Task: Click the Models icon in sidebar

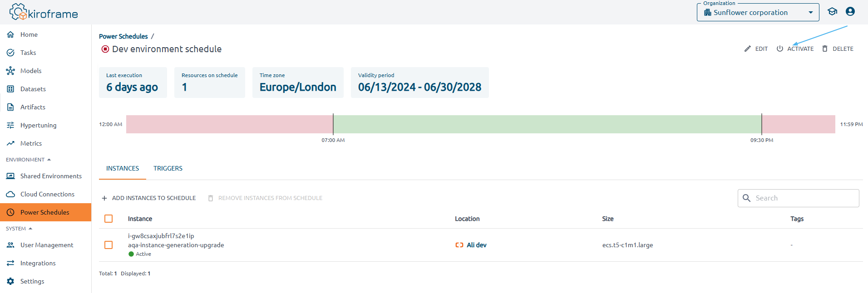Action: (10, 71)
